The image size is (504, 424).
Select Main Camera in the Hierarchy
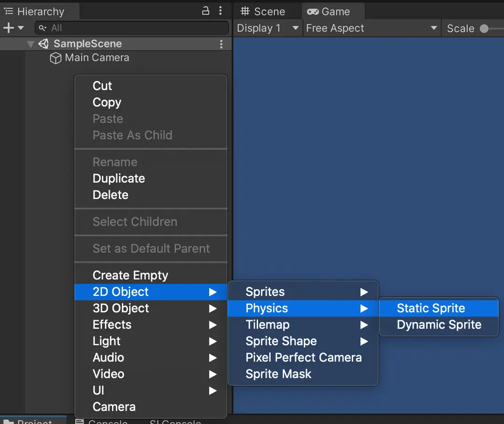pyautogui.click(x=97, y=58)
